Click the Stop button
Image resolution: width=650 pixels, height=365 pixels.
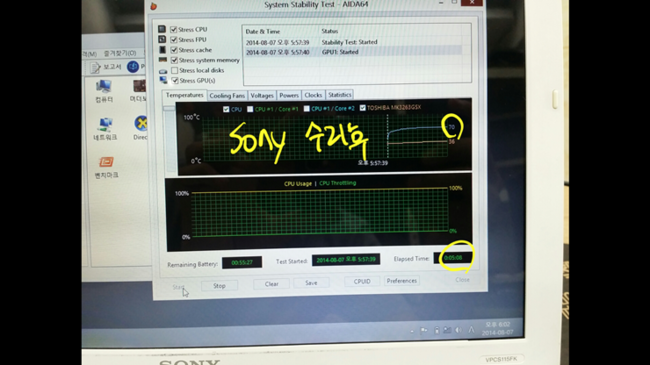pyautogui.click(x=219, y=286)
